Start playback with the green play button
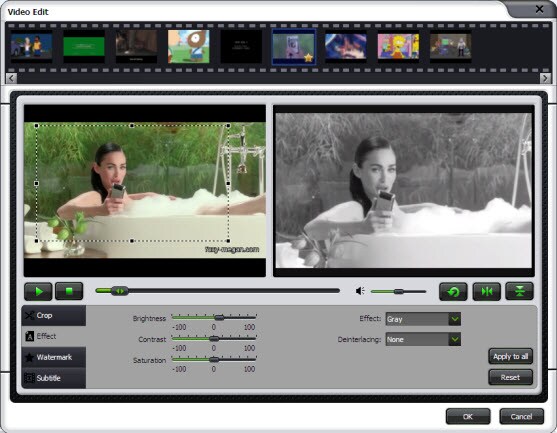The image size is (557, 433). [38, 291]
